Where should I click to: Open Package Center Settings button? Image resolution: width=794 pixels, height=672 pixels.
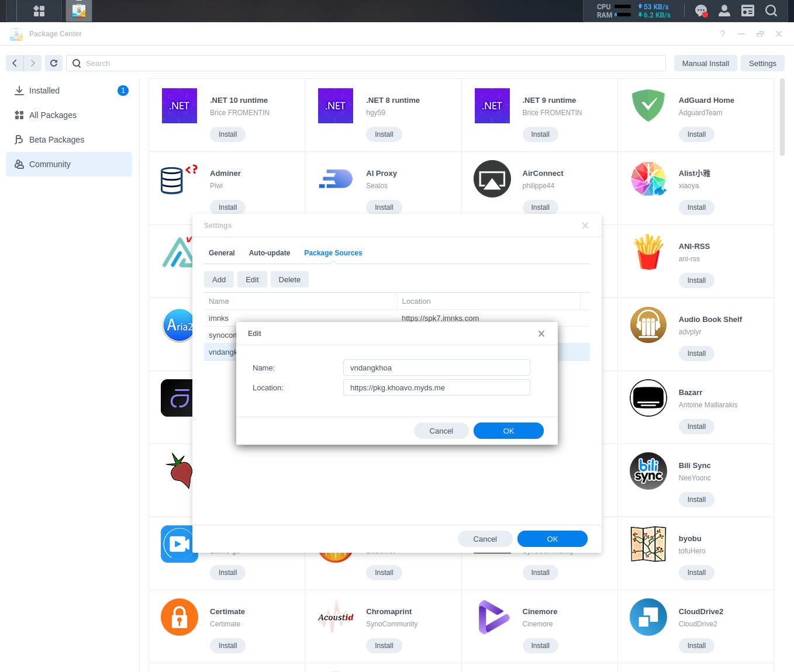762,63
